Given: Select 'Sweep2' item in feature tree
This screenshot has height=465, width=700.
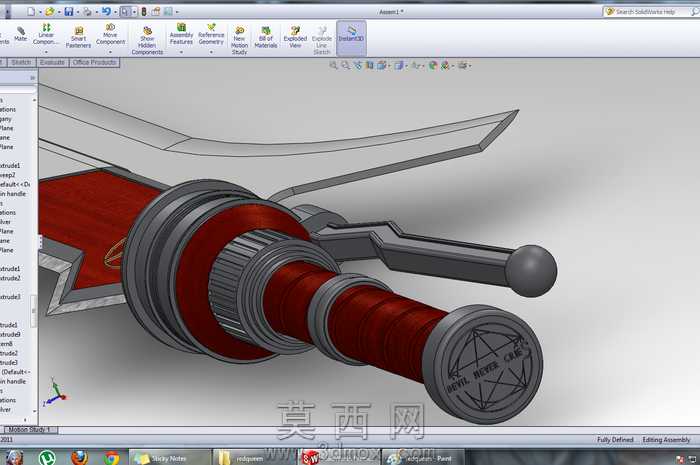Looking at the screenshot, I should click(x=8, y=175).
